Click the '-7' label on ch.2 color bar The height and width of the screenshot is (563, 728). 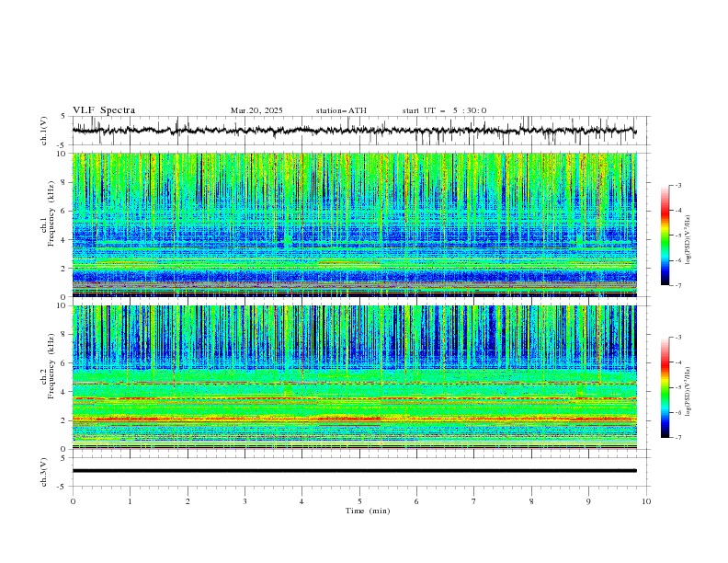click(x=677, y=437)
